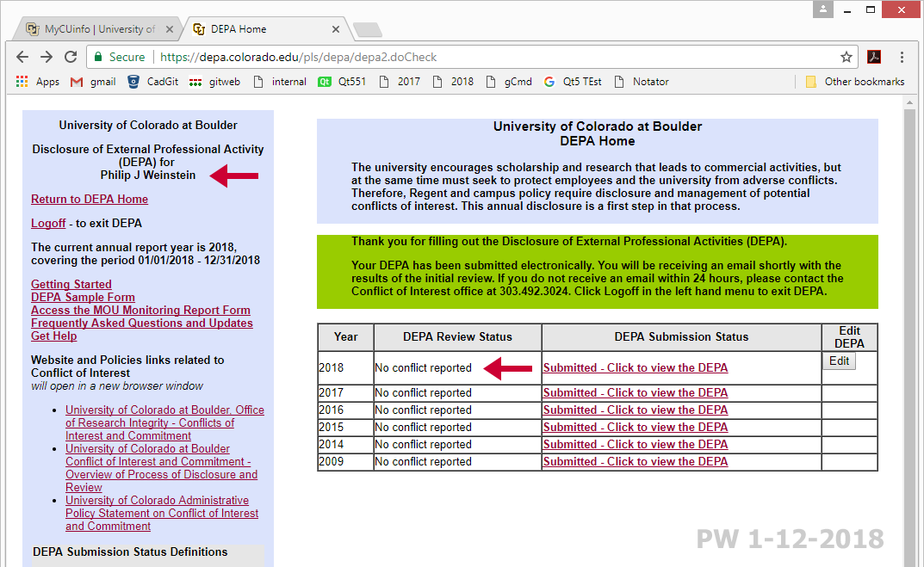Open Overview of Process of Disclosure link
924x567 pixels.
(162, 468)
